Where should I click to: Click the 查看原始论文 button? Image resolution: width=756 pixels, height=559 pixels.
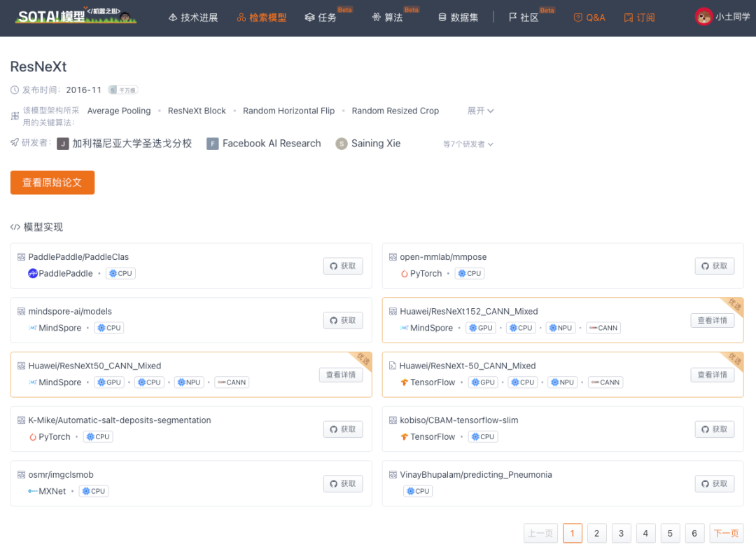(52, 182)
